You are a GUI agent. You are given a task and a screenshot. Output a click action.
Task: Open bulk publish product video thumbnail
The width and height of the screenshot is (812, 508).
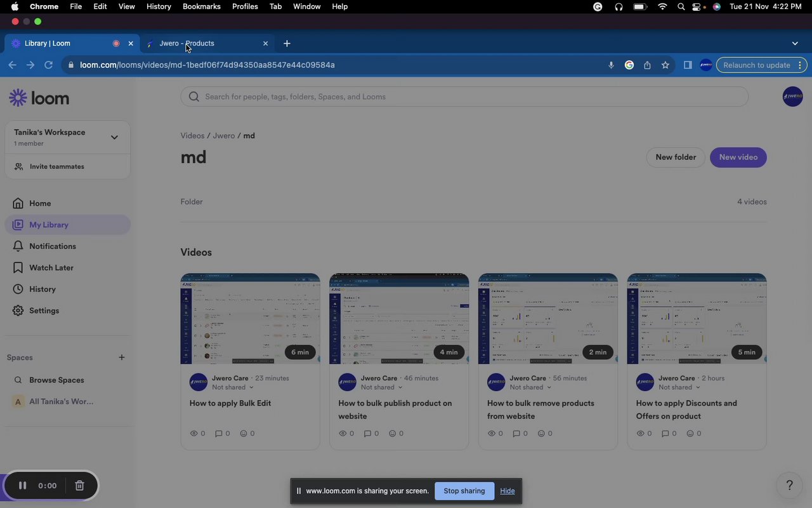[399, 319]
